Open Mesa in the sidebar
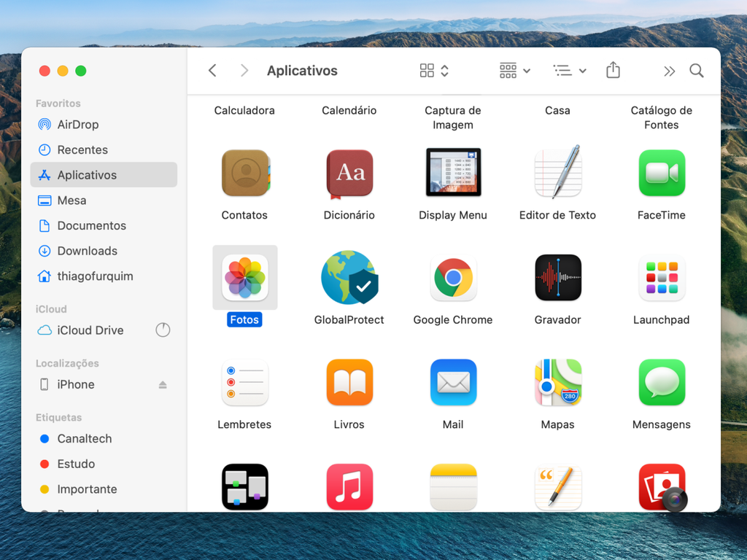Screen dimensions: 747x560 (104, 200)
